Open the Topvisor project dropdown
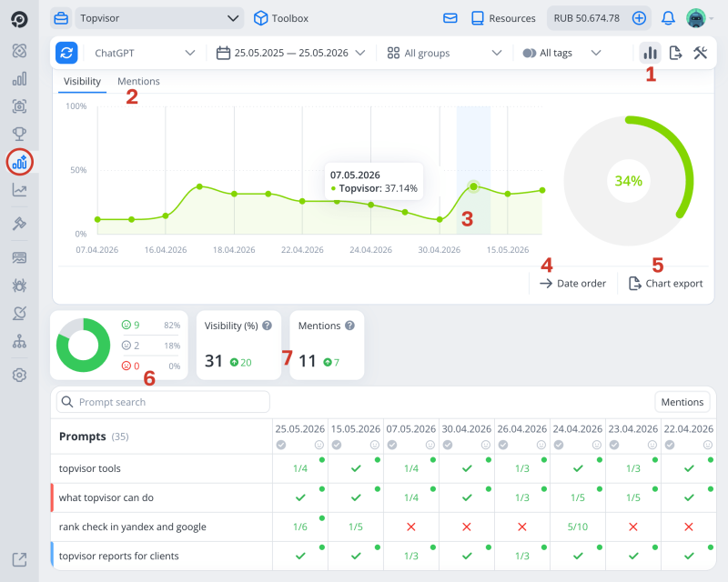Screen dimensions: 728x582 (x=159, y=18)
